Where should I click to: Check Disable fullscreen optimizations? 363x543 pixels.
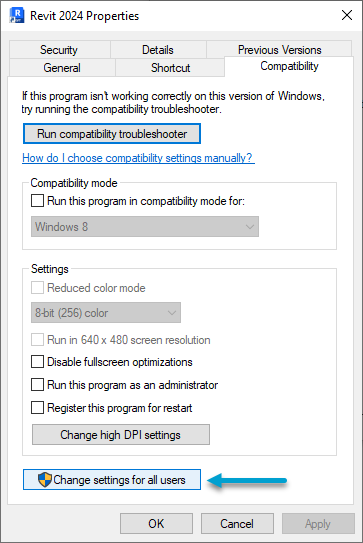pos(37,362)
